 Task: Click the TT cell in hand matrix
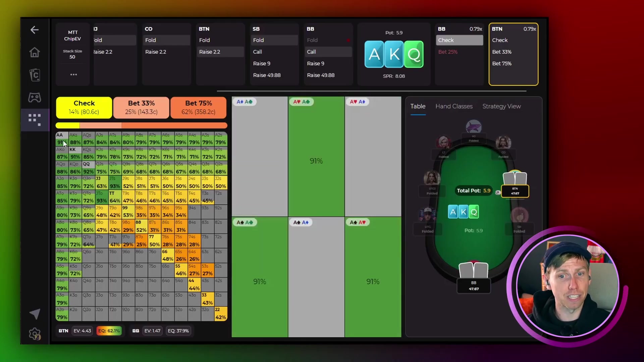pyautogui.click(x=115, y=197)
